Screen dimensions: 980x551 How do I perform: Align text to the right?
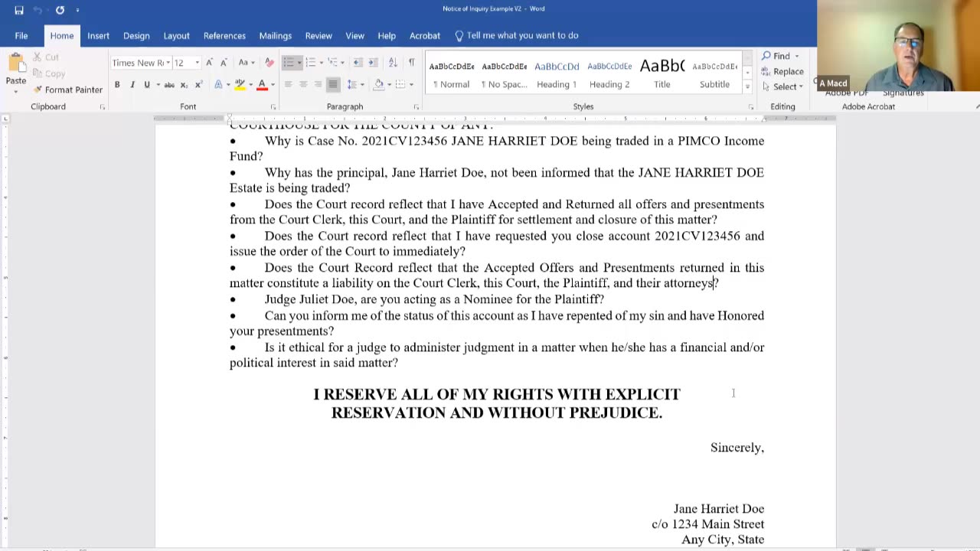[318, 84]
